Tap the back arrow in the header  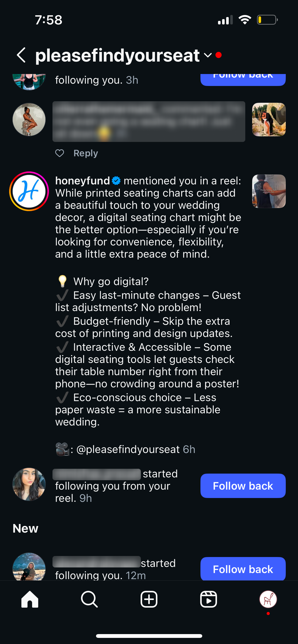[21, 55]
